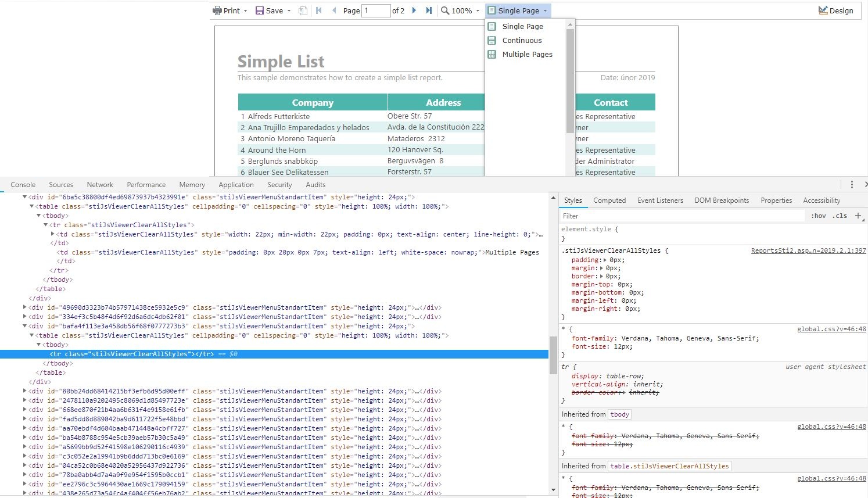Collapse div id bafa4f113e3a node
This screenshot has width=868, height=498.
click(25, 326)
